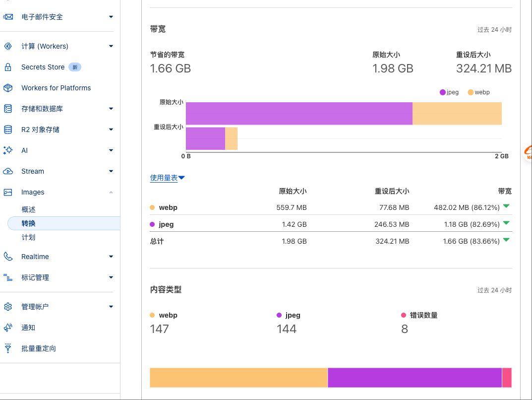
Task: Click the 错误数量 count 8
Action: 405,329
